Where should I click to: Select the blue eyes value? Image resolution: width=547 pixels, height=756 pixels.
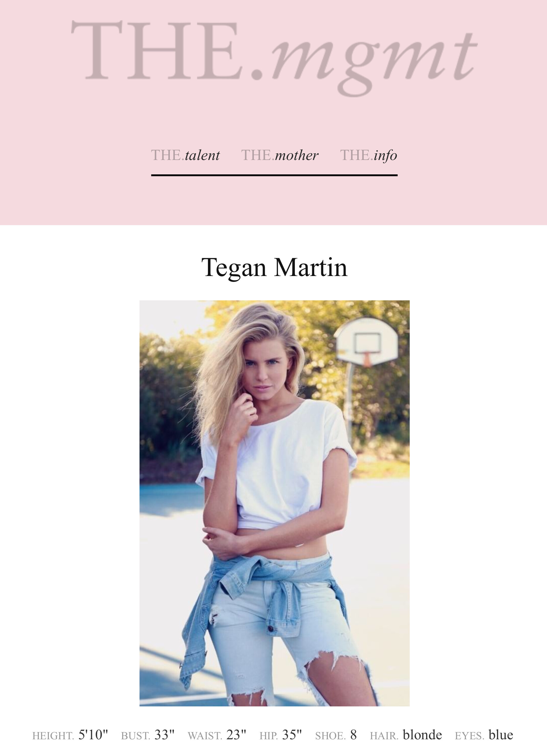coord(501,735)
